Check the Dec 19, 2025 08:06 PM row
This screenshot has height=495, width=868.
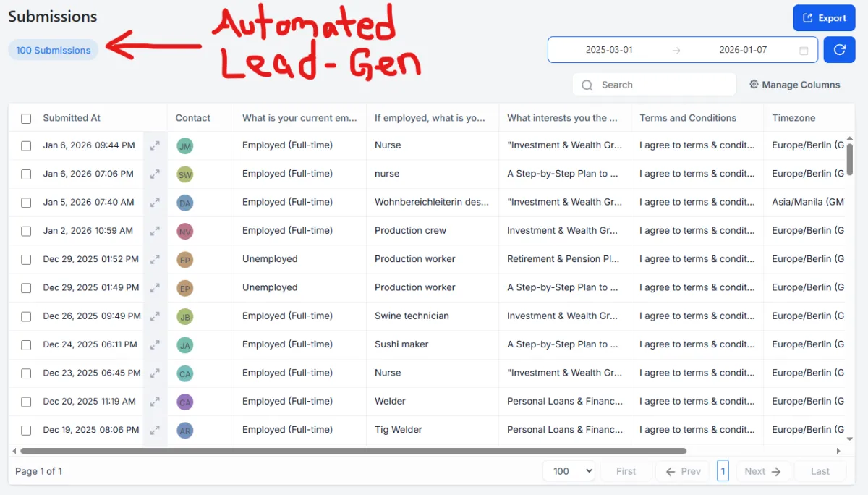26,431
